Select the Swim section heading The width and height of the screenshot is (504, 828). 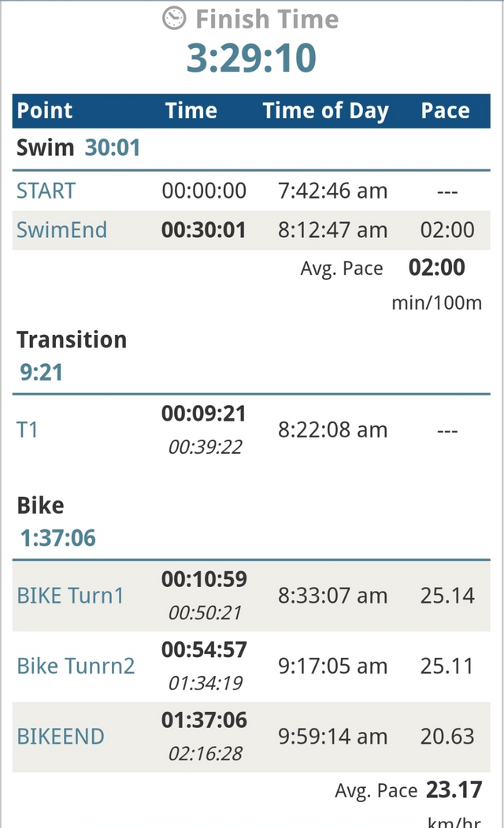[x=46, y=147]
